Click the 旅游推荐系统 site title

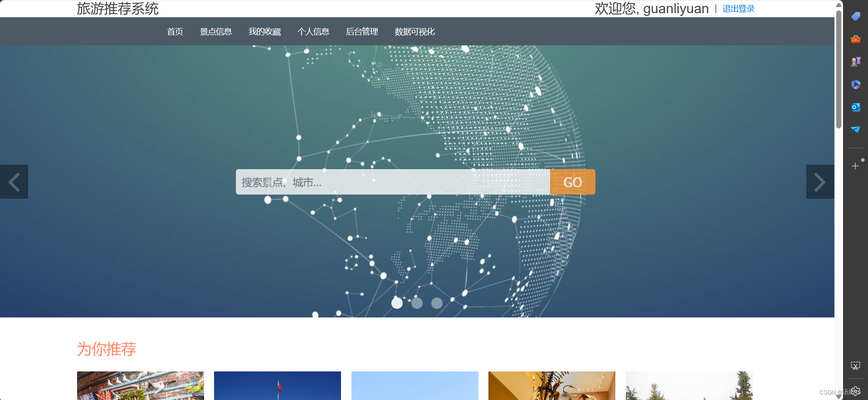point(117,9)
